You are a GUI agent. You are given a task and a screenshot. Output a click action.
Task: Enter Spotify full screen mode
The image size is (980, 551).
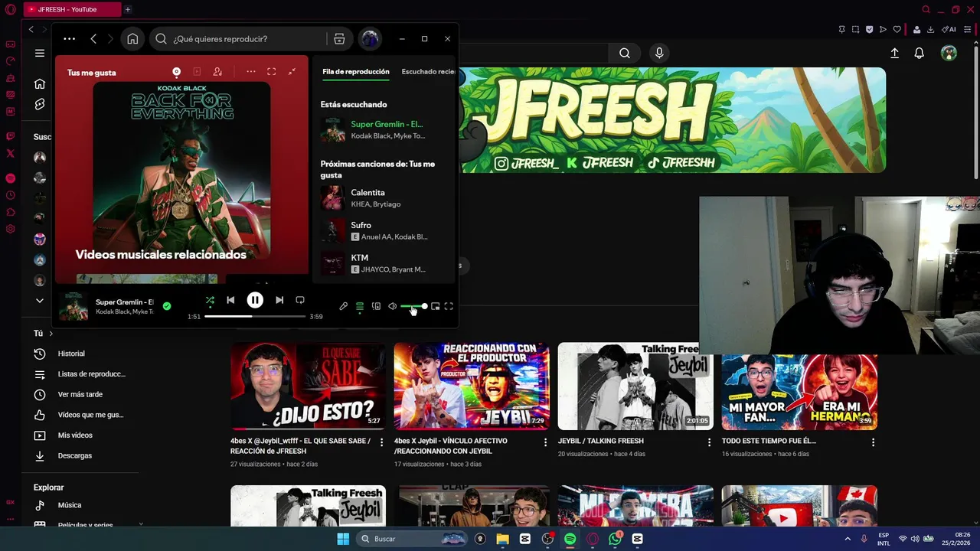[449, 306]
